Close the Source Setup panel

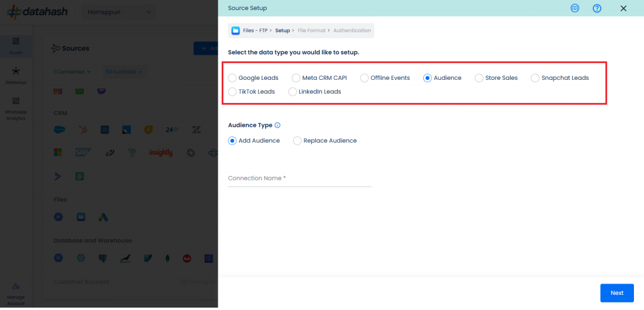pos(623,8)
